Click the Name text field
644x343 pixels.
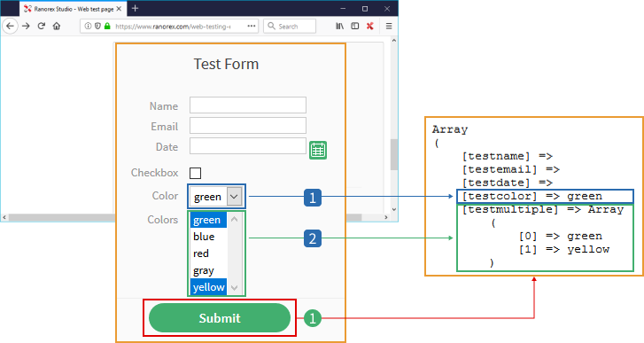click(248, 105)
